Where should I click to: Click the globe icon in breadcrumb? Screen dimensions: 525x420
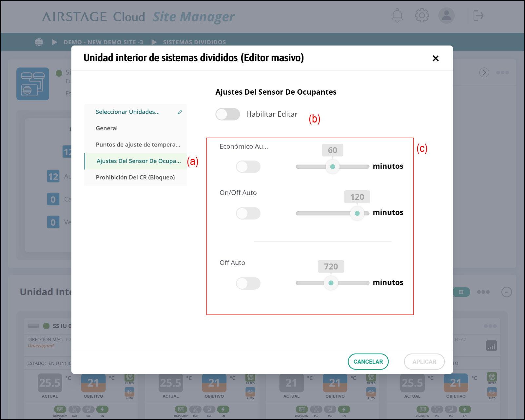click(x=39, y=42)
